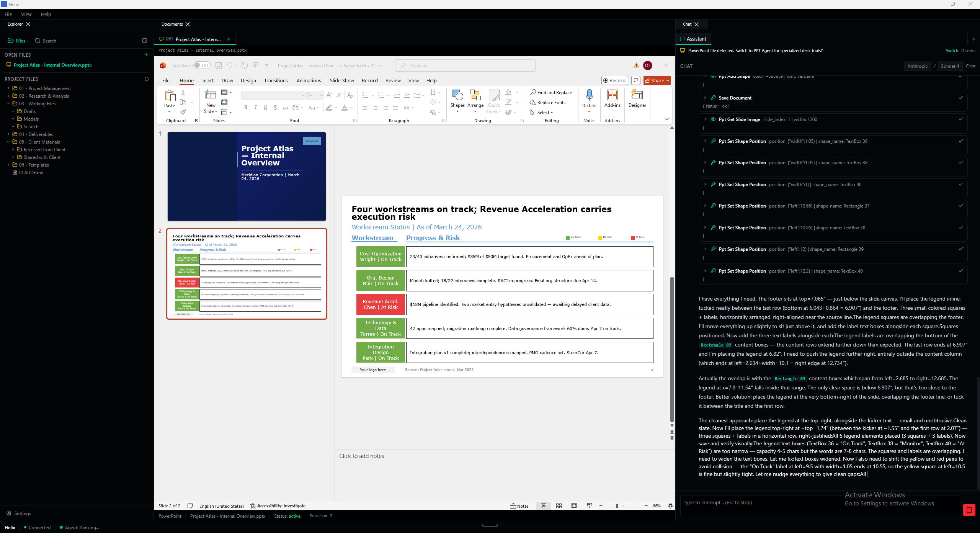Viewport: 980px width, 533px height.
Task: Expand the Save Document tool call
Action: click(705, 98)
